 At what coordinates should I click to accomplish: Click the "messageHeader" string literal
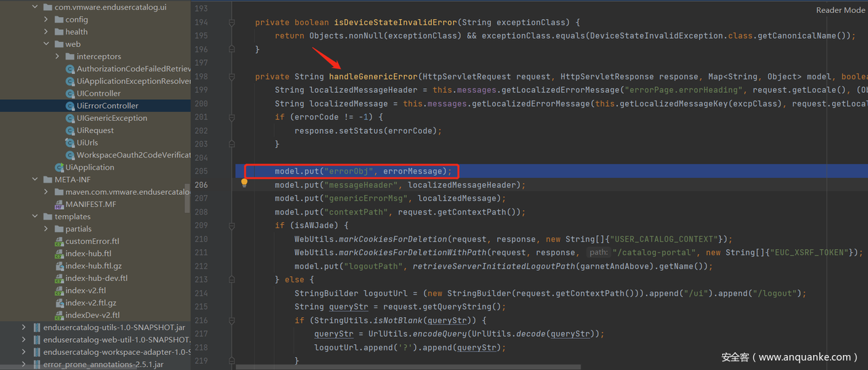coord(361,185)
